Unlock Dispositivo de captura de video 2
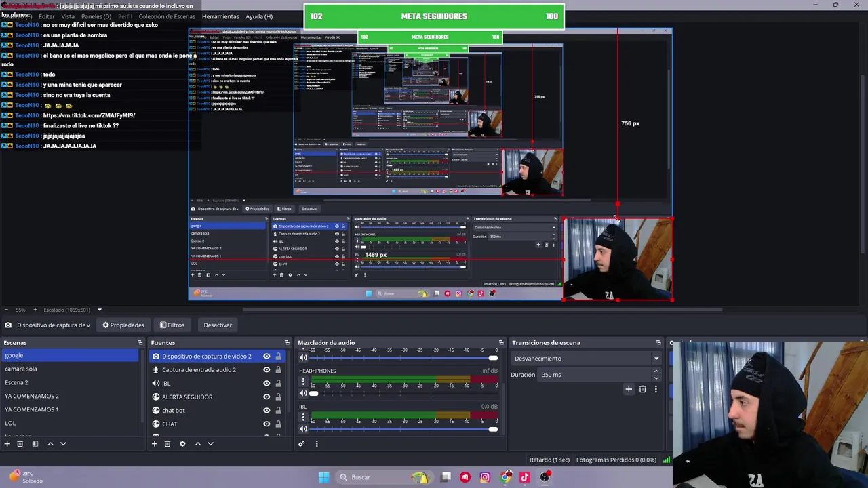Image resolution: width=868 pixels, height=488 pixels. 278,356
